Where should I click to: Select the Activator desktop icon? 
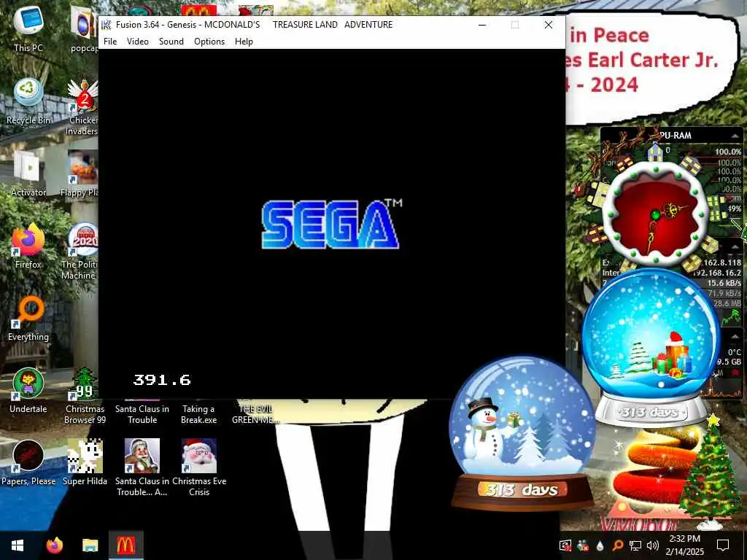pos(28,174)
